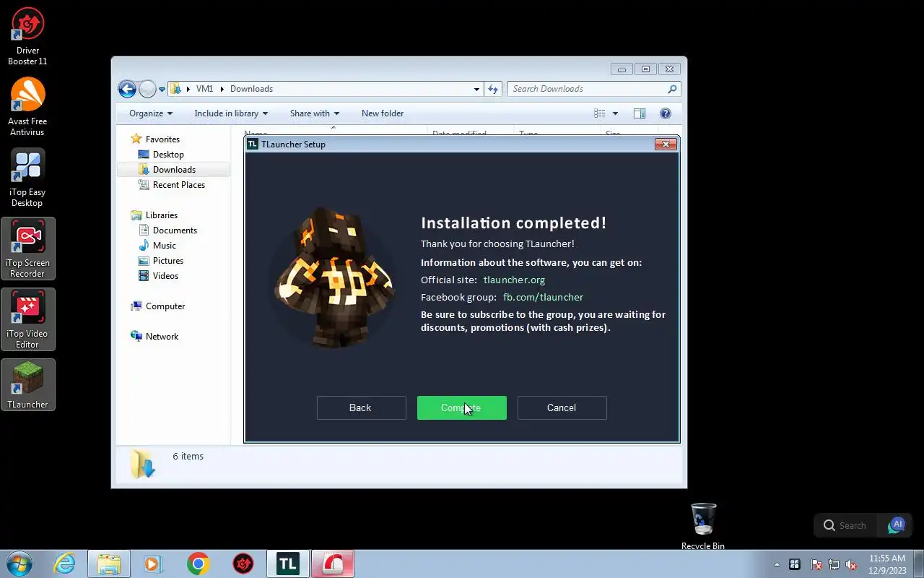Click the refresh button beside address bar

tap(493, 89)
